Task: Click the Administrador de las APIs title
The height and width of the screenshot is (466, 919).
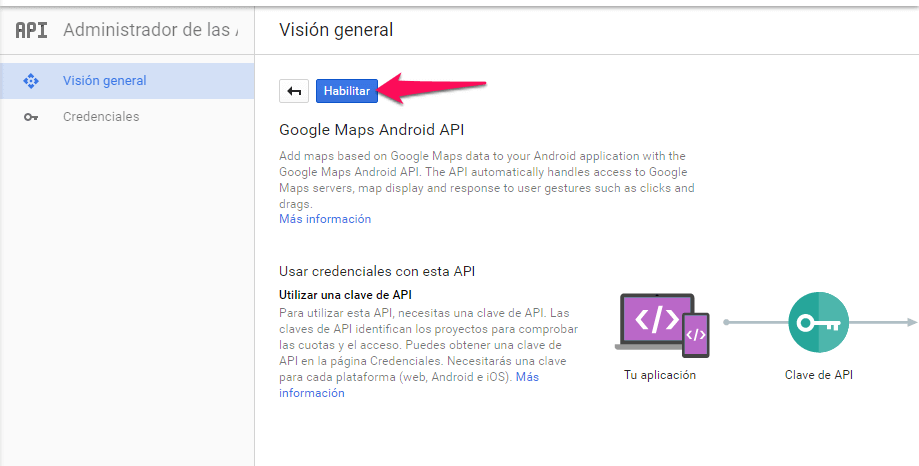Action: (151, 30)
